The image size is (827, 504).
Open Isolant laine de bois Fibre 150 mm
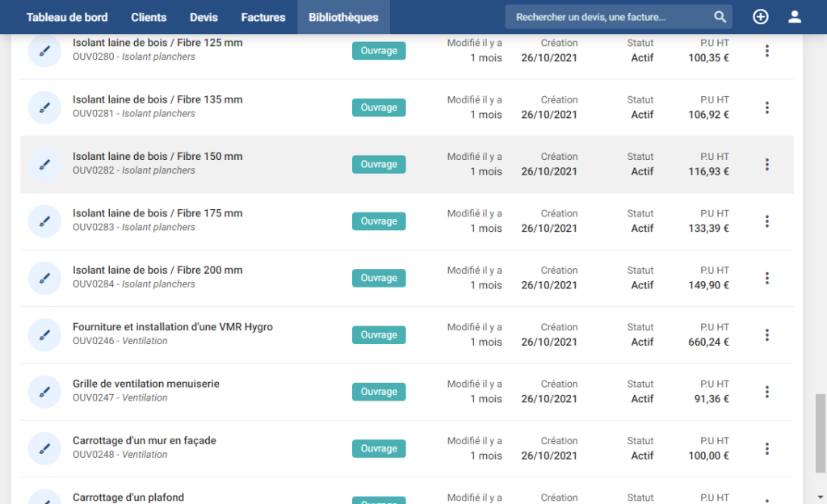[x=157, y=157]
